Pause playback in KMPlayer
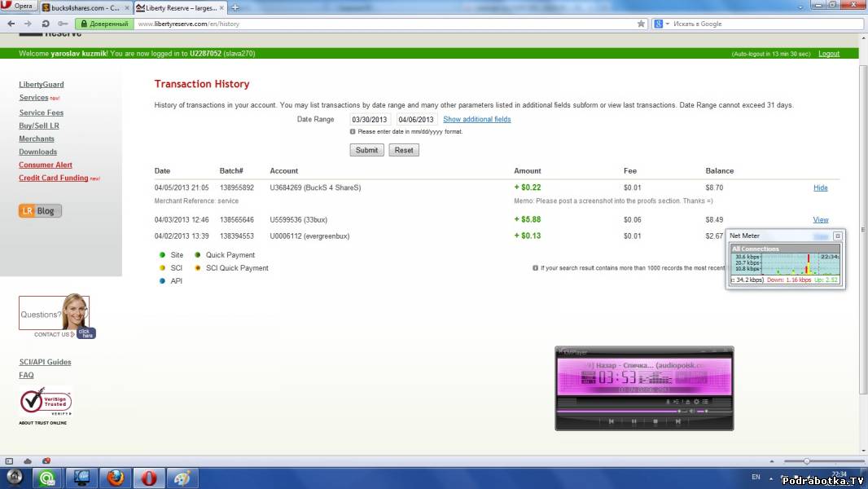The height and width of the screenshot is (489, 868). click(633, 421)
